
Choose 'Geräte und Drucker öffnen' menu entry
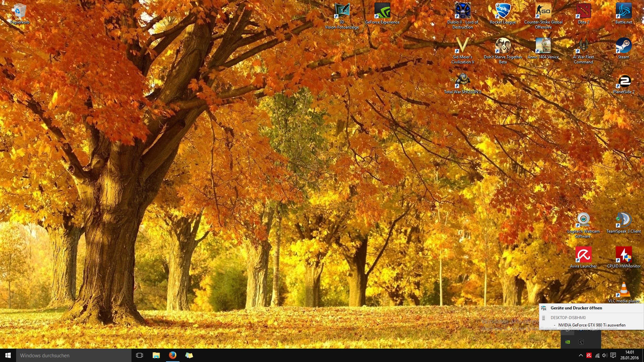click(576, 308)
